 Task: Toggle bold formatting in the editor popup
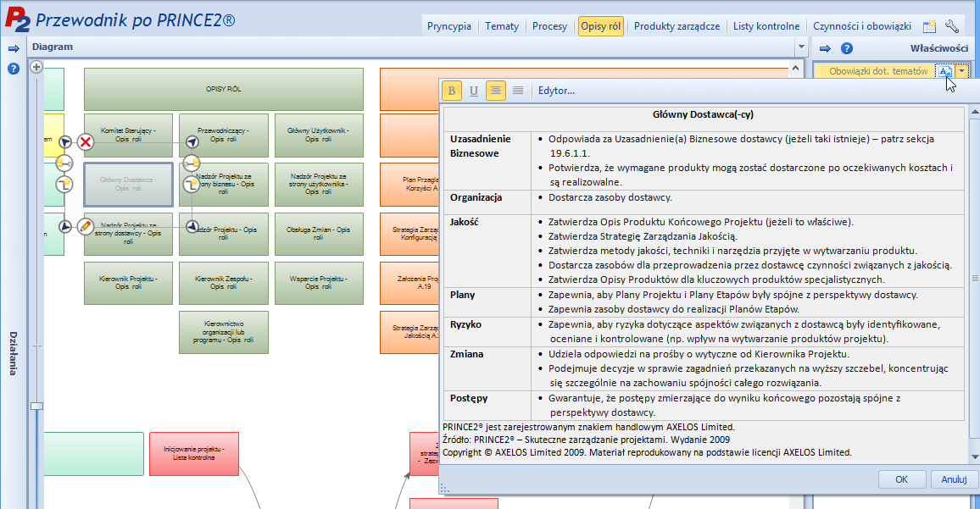(452, 91)
